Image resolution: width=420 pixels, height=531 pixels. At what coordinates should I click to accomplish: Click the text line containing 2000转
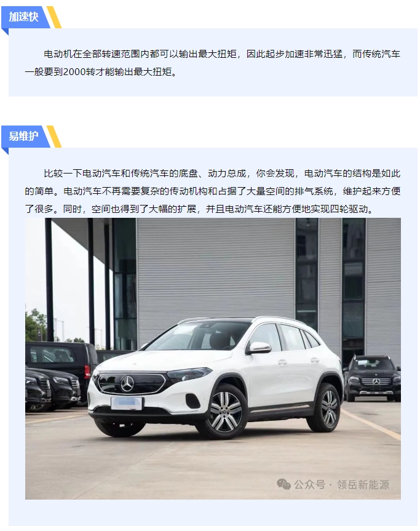(101, 72)
